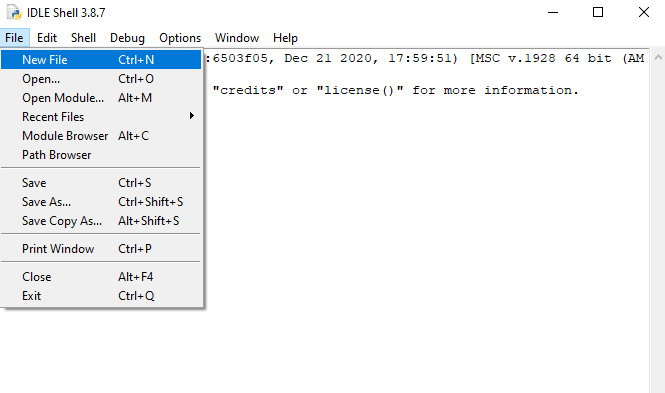The height and width of the screenshot is (393, 665).
Task: Open the Options menu
Action: point(180,38)
